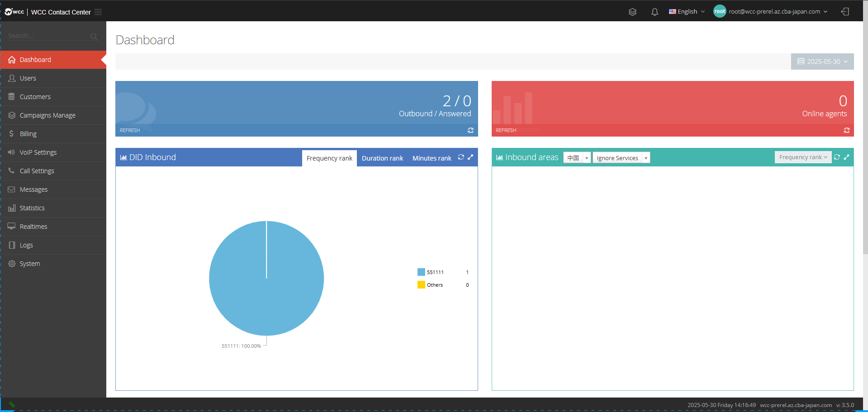Open System in sidebar
The width and height of the screenshot is (868, 412).
point(53,264)
